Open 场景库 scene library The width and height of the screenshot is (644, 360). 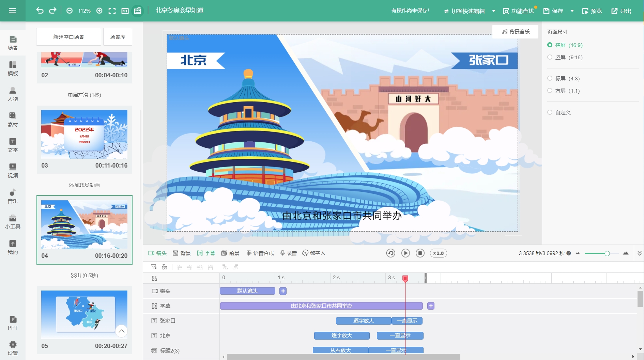118,37
